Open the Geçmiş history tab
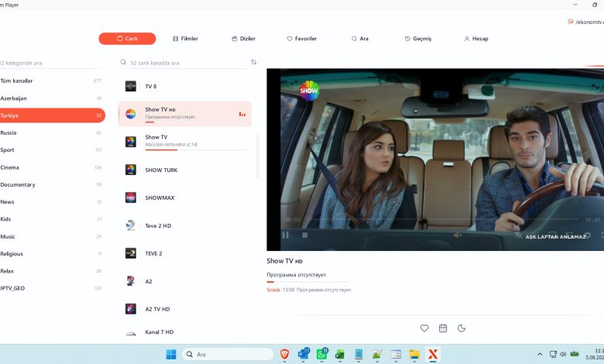604x364 pixels. [x=418, y=39]
